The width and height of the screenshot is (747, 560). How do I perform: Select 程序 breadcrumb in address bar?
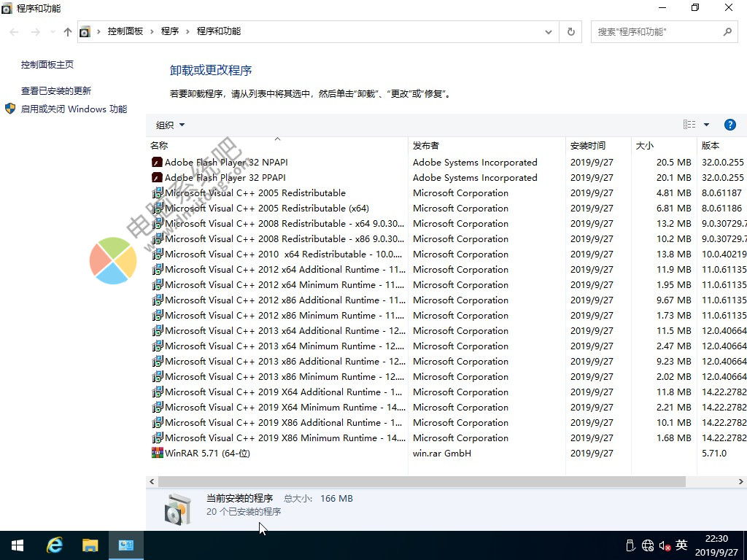pos(169,31)
